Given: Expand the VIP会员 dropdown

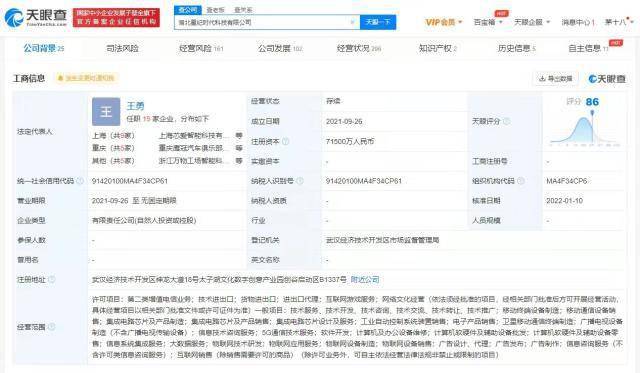Looking at the screenshot, I should point(444,22).
